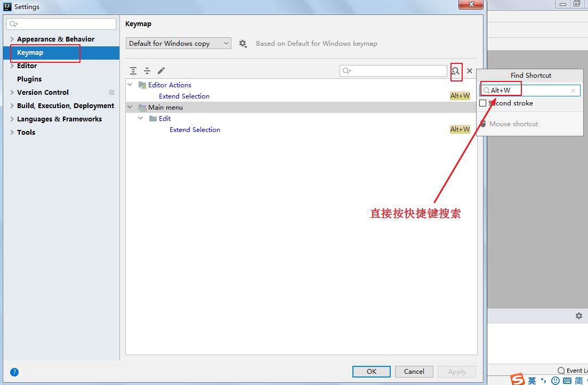
Task: Click the pencil Edit Shortcut icon
Action: 161,71
